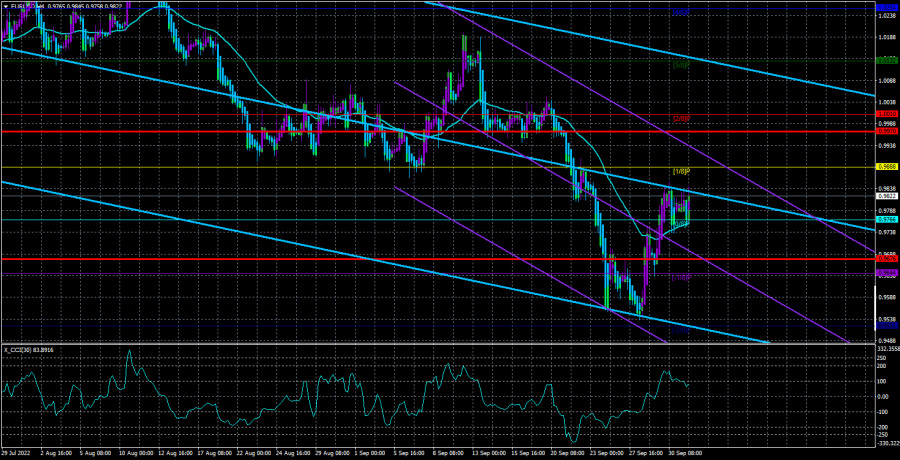Image resolution: width=900 pixels, height=460 pixels.
Task: Click the 2 Aug 16:00 time label
Action: click(x=56, y=454)
